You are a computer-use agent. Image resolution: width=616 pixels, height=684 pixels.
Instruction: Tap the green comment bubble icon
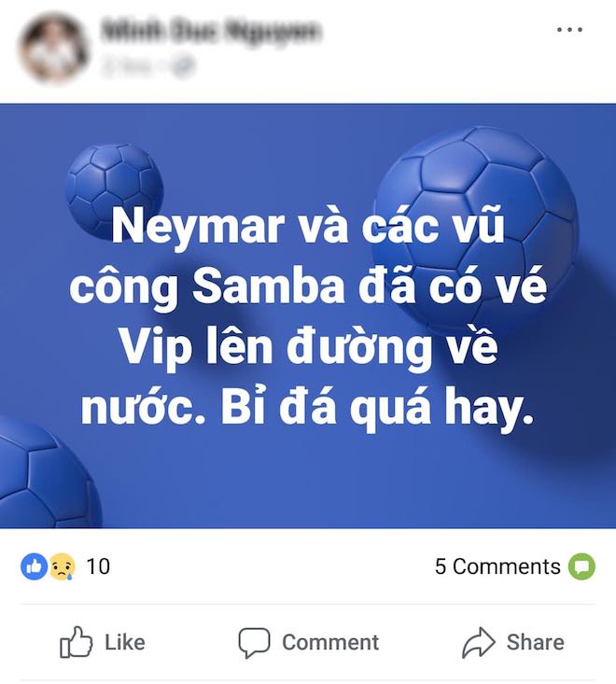(581, 566)
